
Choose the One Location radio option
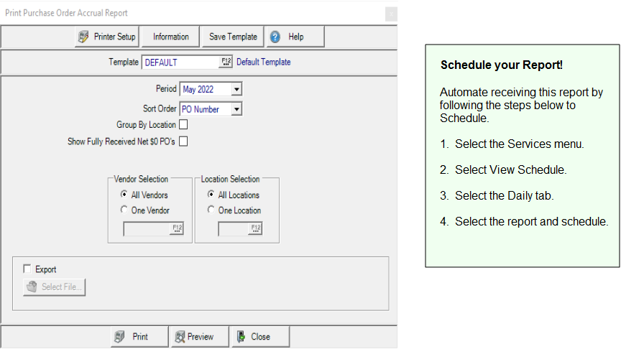(211, 210)
